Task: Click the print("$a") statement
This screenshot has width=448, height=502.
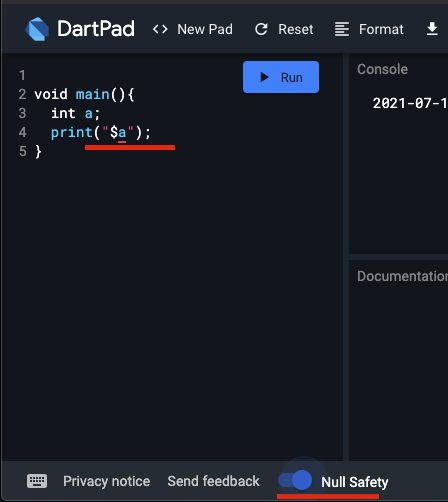Action: click(x=101, y=133)
